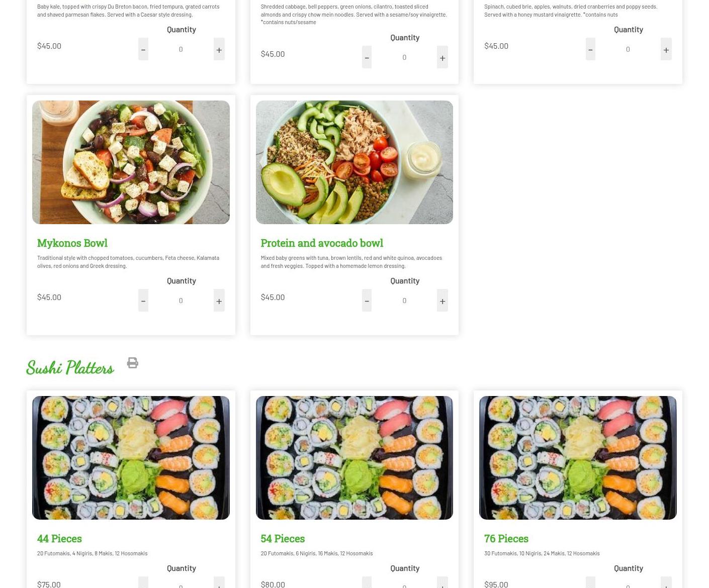
Task: Click the 76 Pieces platter title
Action: 506,538
